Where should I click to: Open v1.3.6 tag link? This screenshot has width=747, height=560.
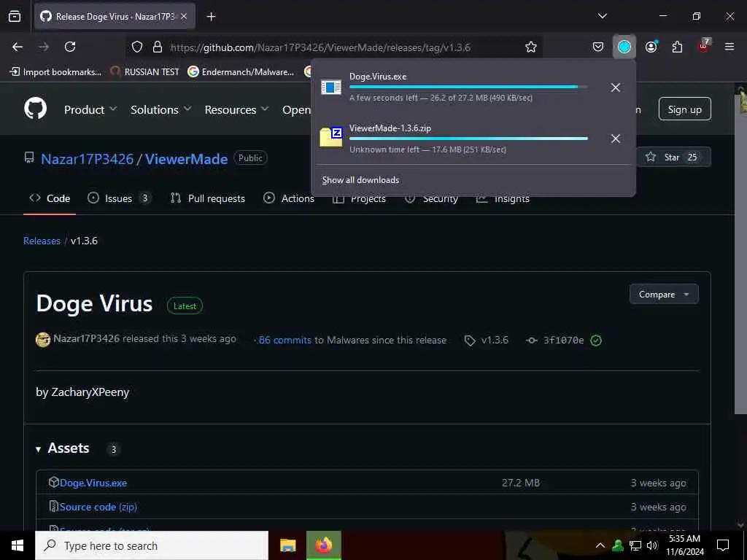[487, 340]
